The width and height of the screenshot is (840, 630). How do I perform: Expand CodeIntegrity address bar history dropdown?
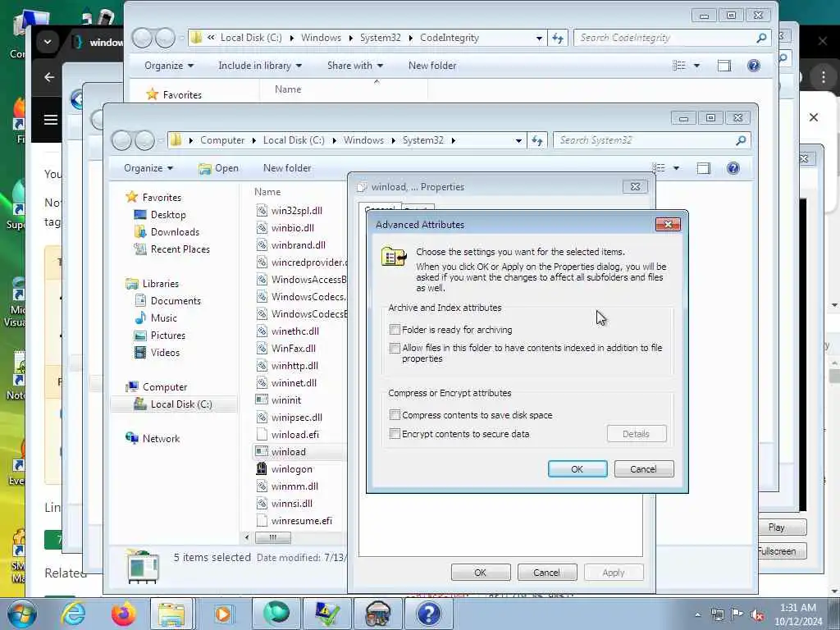click(x=539, y=38)
